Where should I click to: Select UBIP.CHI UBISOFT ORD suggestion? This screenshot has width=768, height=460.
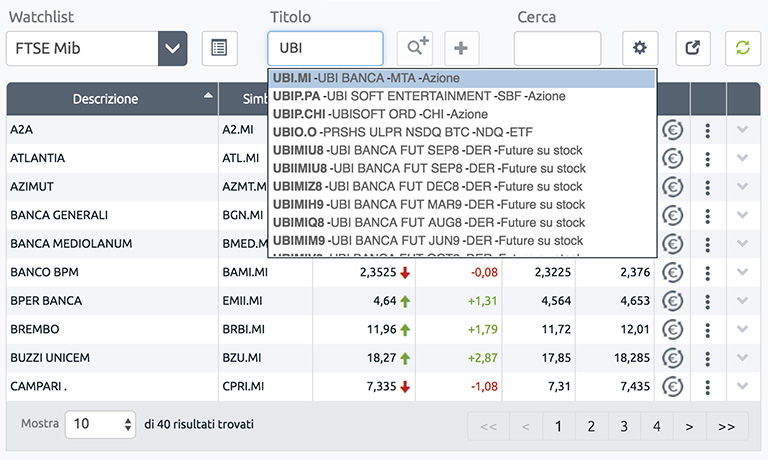pyautogui.click(x=461, y=114)
